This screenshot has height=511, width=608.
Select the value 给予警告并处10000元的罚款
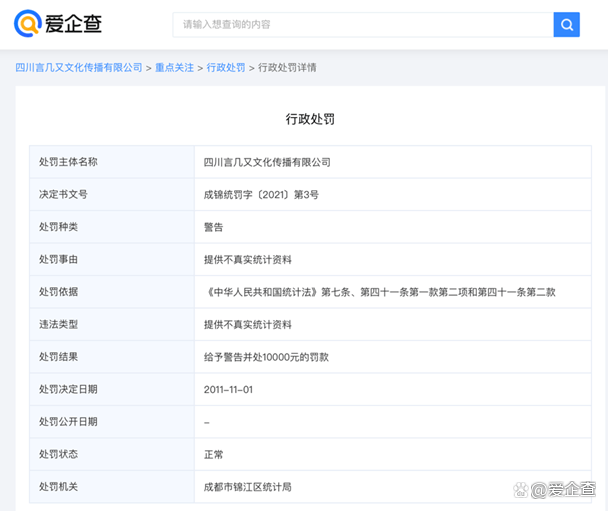pos(266,357)
